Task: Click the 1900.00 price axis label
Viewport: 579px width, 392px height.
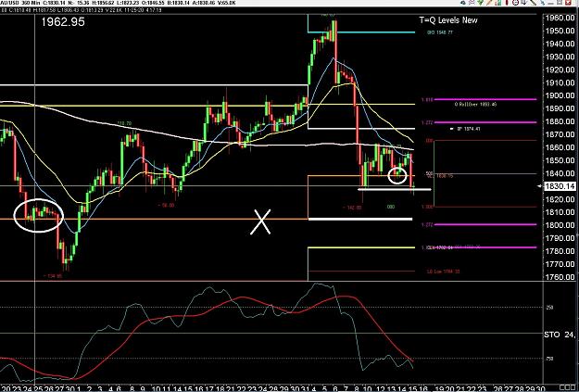Action: coord(560,95)
